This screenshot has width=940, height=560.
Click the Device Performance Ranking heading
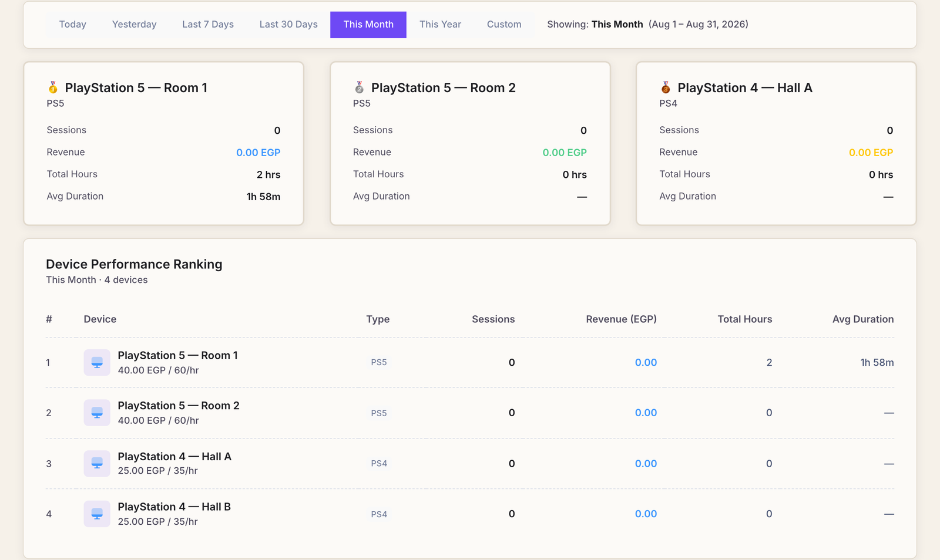pyautogui.click(x=134, y=265)
